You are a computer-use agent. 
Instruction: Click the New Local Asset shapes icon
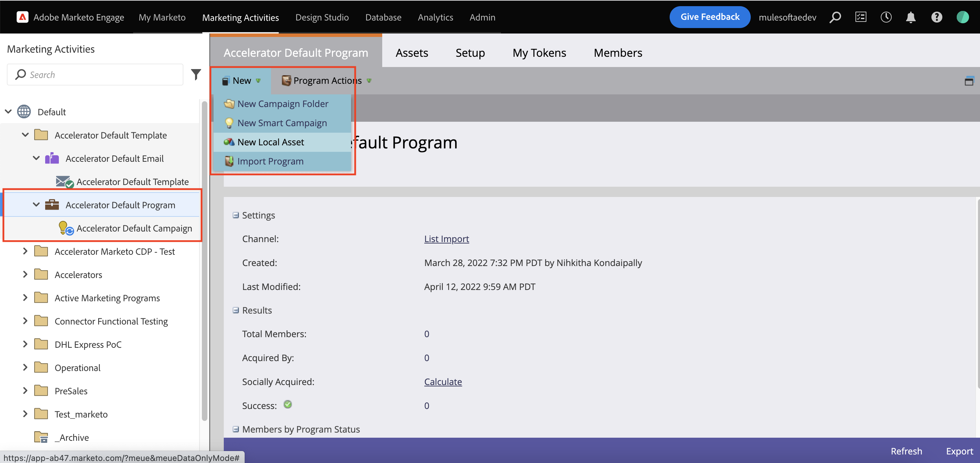point(229,142)
